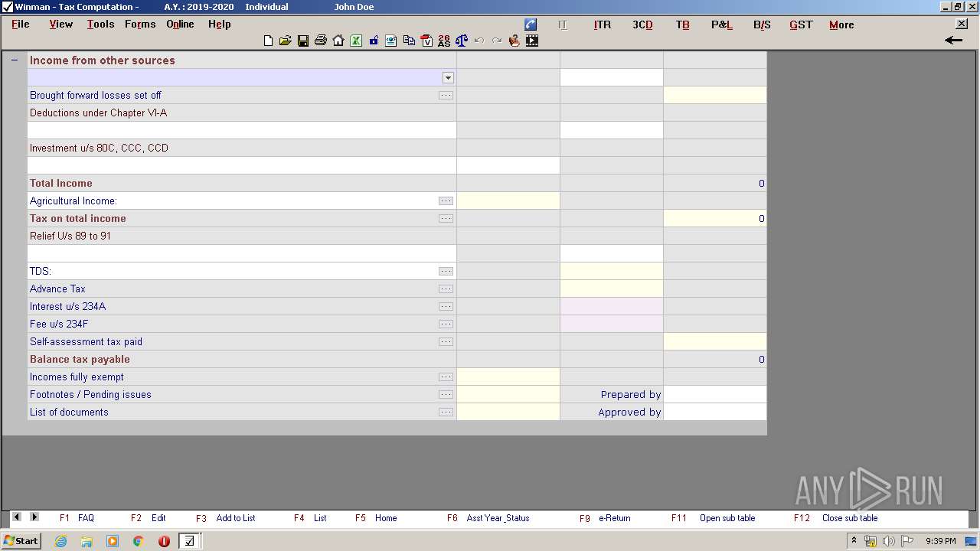Click the Agricultural Income amount field

pos(508,201)
